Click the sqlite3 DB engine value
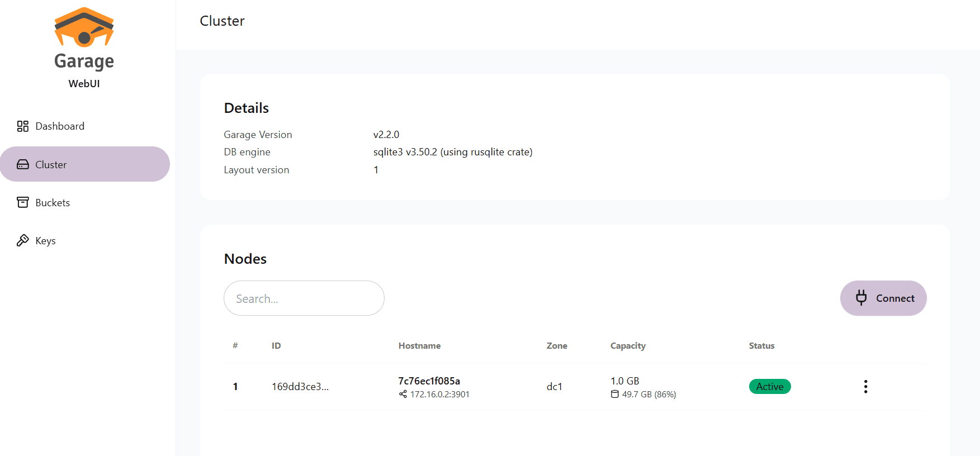980x456 pixels. pyautogui.click(x=452, y=152)
